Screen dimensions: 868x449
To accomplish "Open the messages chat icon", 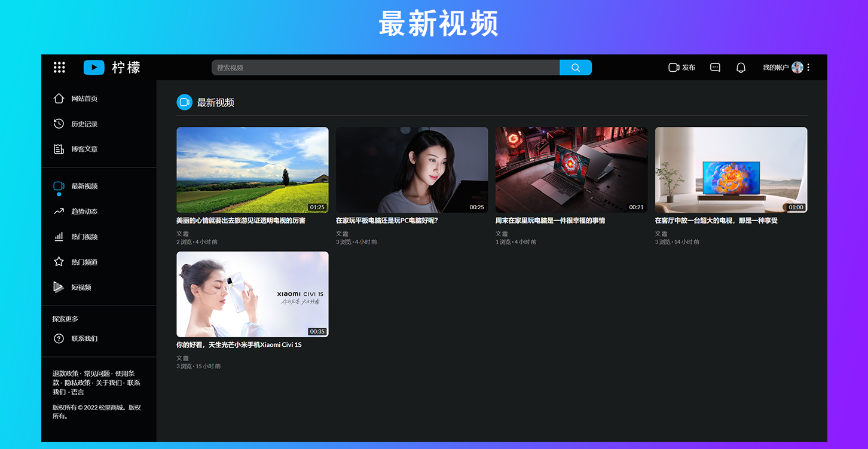I will [x=715, y=68].
